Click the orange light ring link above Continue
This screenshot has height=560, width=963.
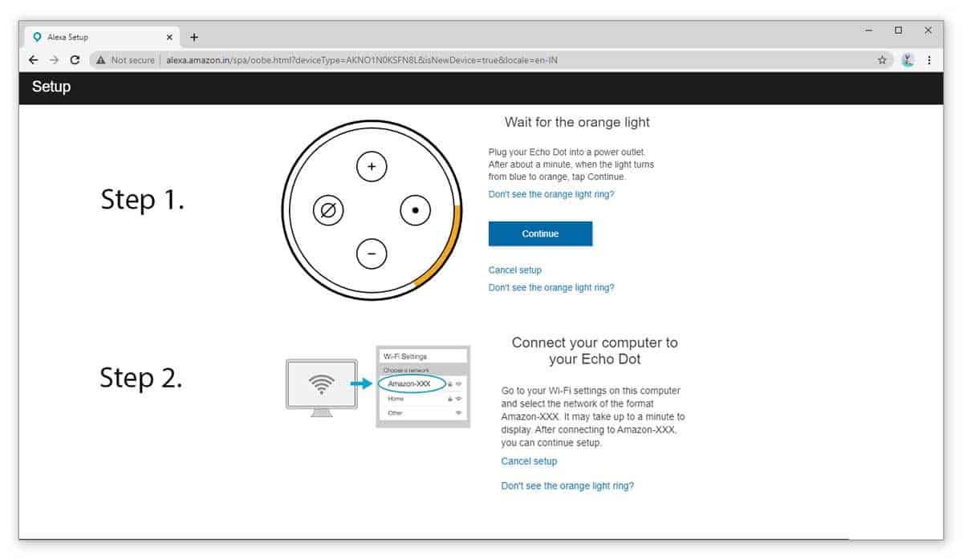tap(551, 194)
